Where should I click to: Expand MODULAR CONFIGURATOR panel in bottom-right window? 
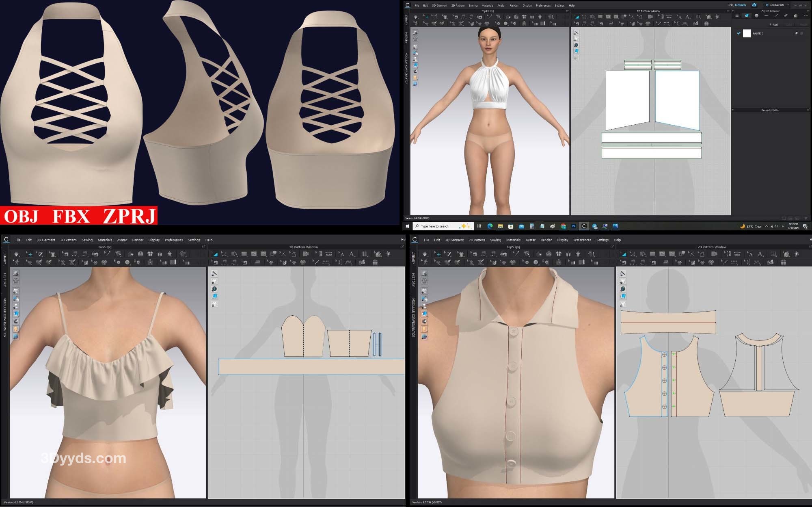click(413, 318)
